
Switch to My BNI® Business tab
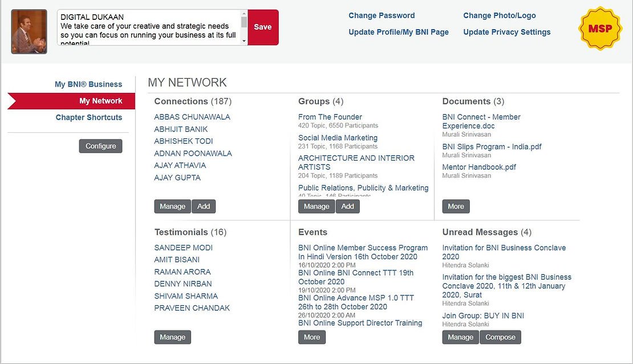coord(88,84)
